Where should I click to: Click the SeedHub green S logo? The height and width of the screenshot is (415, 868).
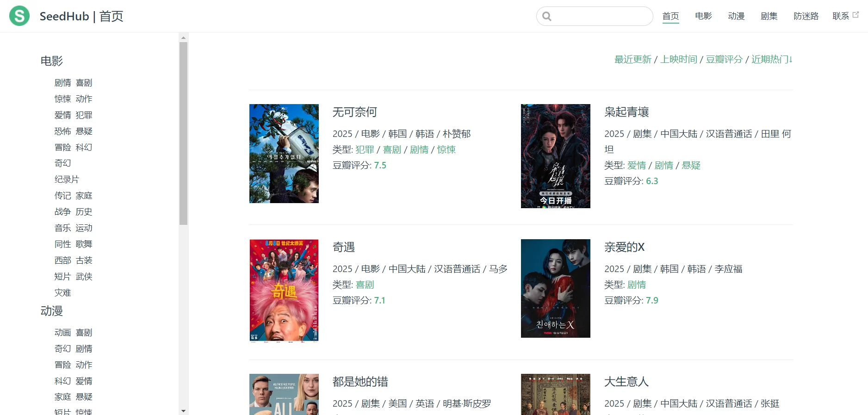tap(19, 16)
